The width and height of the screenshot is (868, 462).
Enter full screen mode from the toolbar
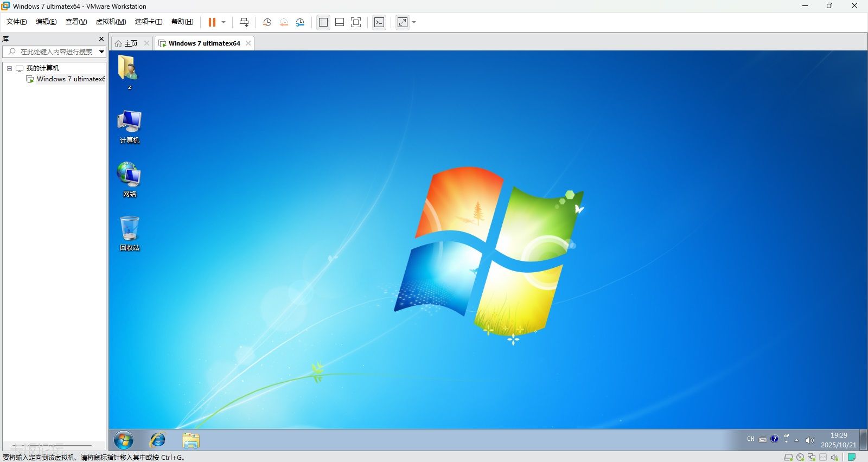point(356,22)
